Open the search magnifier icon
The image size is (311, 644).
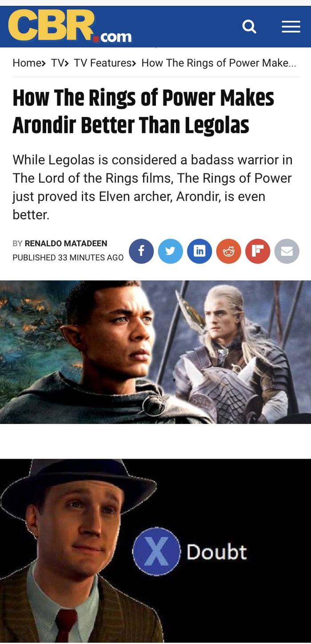pyautogui.click(x=249, y=27)
